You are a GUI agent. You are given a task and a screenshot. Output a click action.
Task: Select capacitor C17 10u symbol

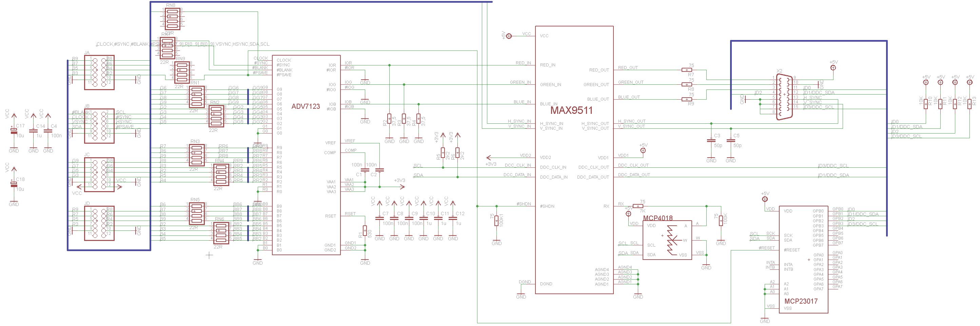tap(14, 131)
